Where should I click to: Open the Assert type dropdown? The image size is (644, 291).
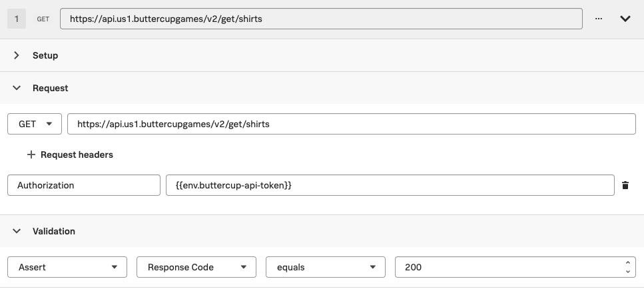click(x=67, y=267)
